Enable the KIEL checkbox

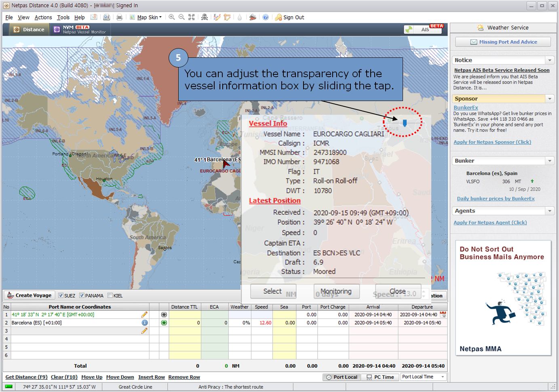(110, 295)
